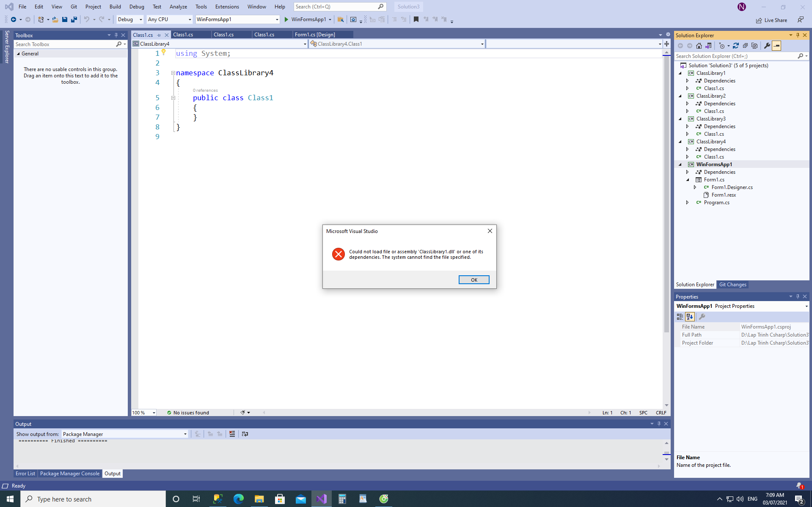
Task: Open the Server Explorer side tab
Action: pos(7,47)
